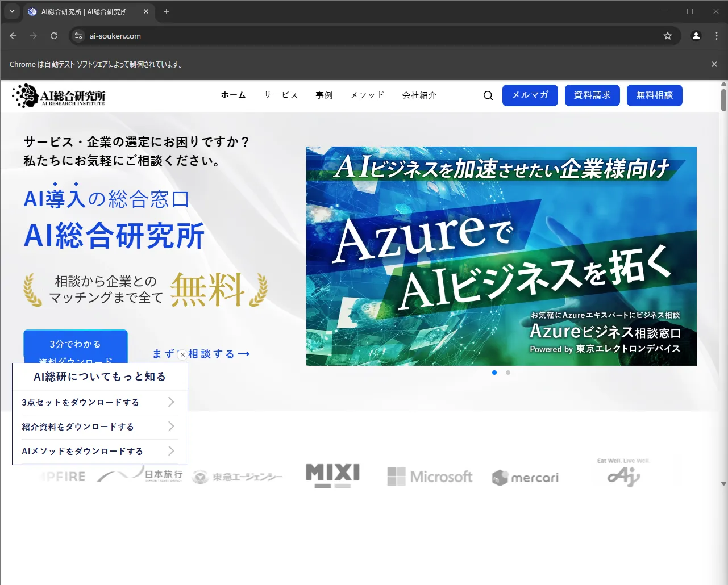Open the メソッド menu item
This screenshot has width=728, height=585.
pyautogui.click(x=368, y=95)
